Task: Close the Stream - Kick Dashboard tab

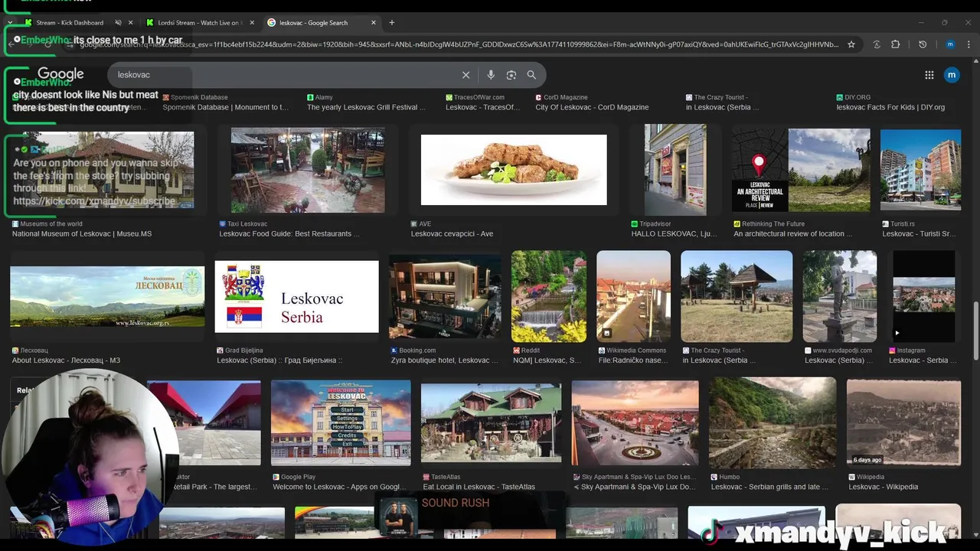Action: (x=131, y=23)
